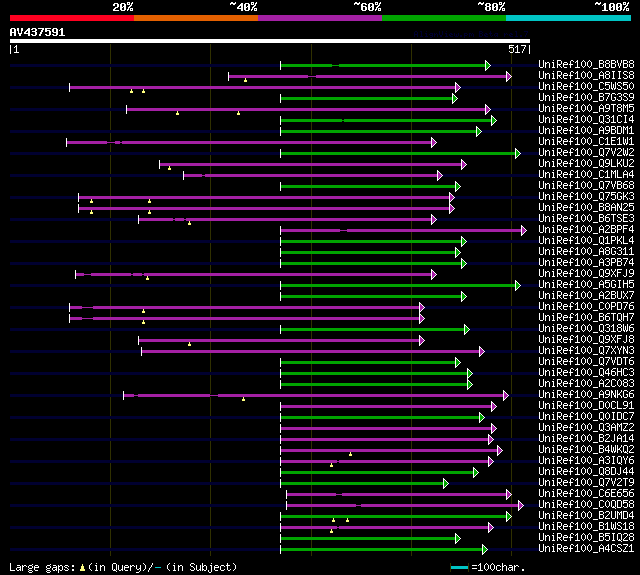The width and height of the screenshot is (640, 575).
Task: Open the UniRef100_B6TSE3 entry
Action: click(x=586, y=219)
